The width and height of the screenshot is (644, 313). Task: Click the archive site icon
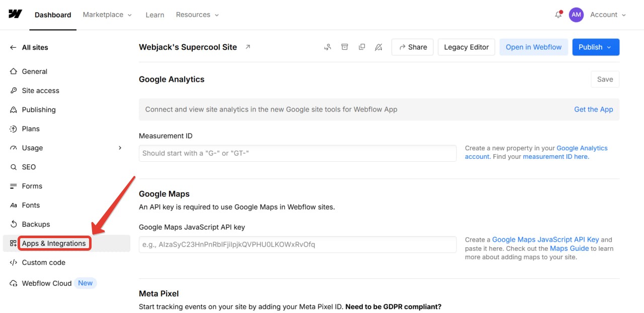coord(345,47)
